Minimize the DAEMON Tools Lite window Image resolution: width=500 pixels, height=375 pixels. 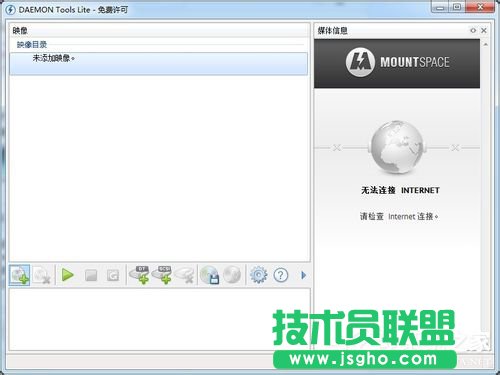[440, 7]
